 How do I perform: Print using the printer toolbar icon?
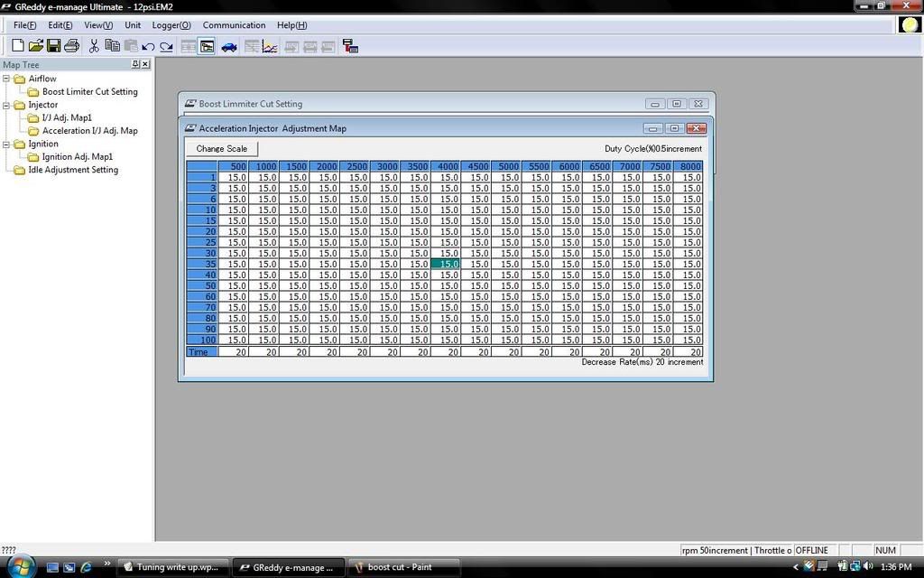72,46
